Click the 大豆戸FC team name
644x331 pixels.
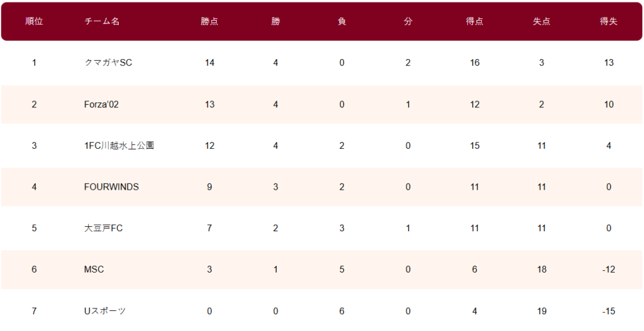(x=104, y=228)
